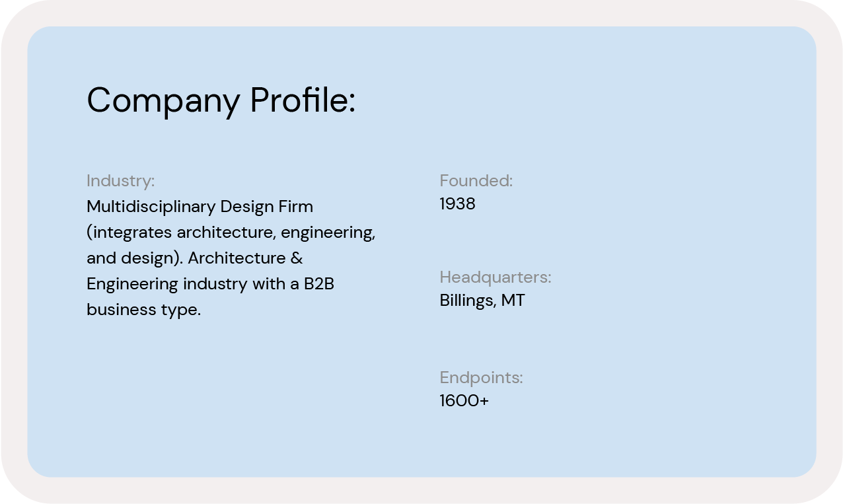Select the word Billings
The width and height of the screenshot is (843, 504).
pos(467,301)
